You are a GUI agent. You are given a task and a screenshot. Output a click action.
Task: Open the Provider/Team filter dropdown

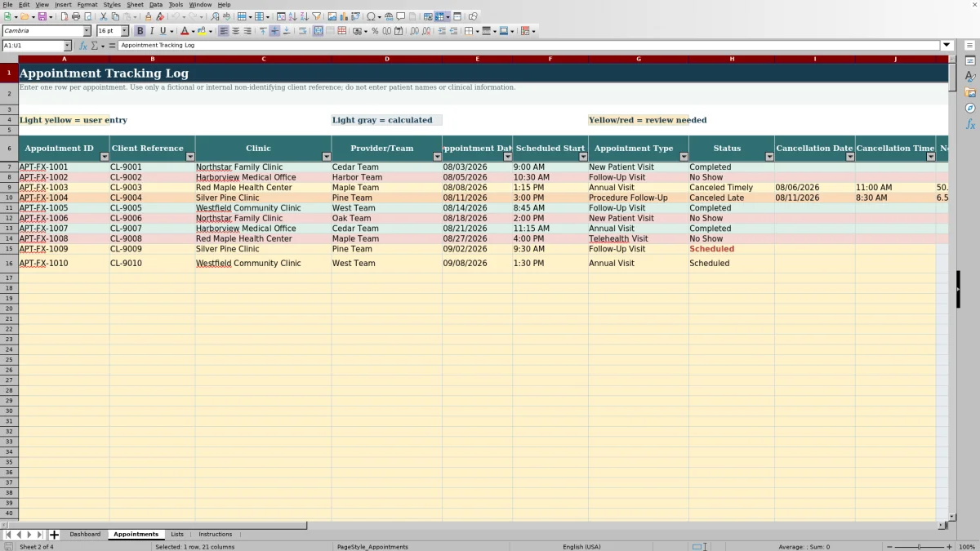coord(437,157)
